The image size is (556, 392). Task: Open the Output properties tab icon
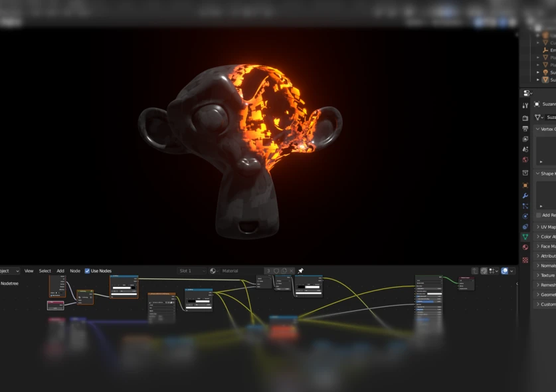click(525, 129)
